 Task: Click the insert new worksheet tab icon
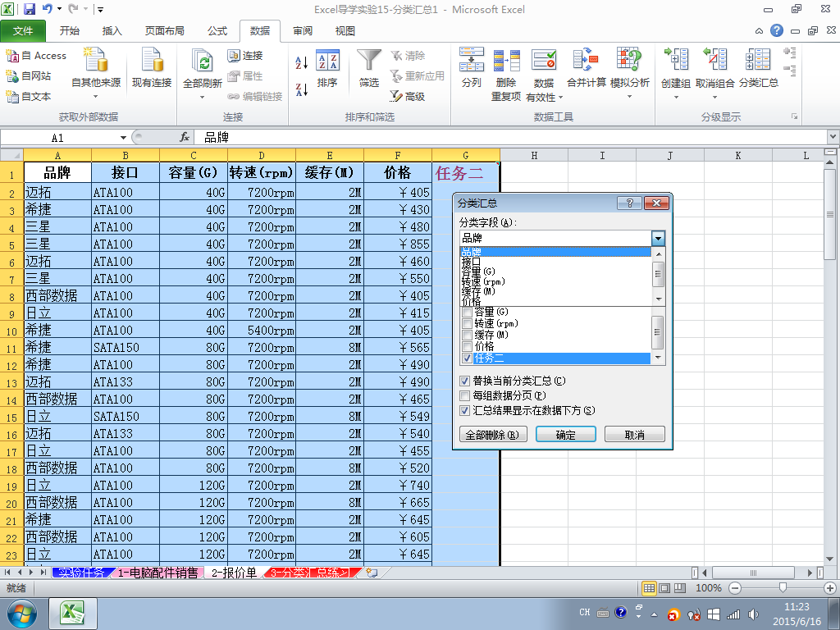[372, 573]
